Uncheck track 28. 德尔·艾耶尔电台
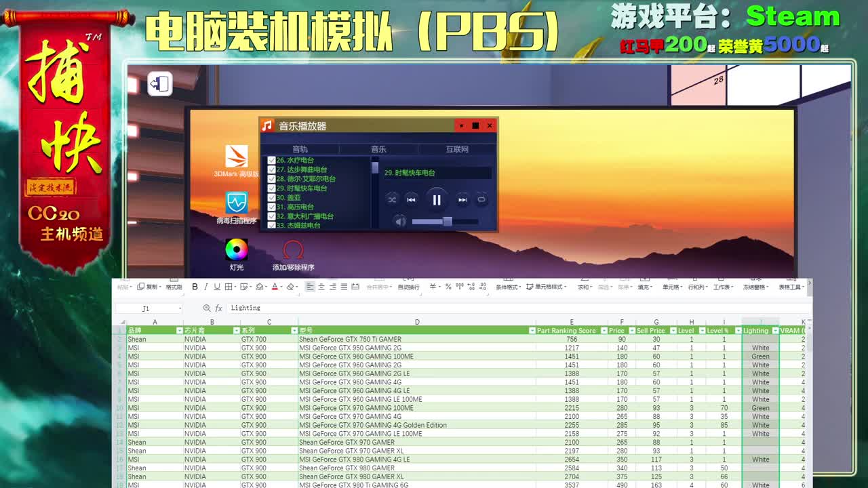Screen dimensions: 868x488 pos(271,179)
